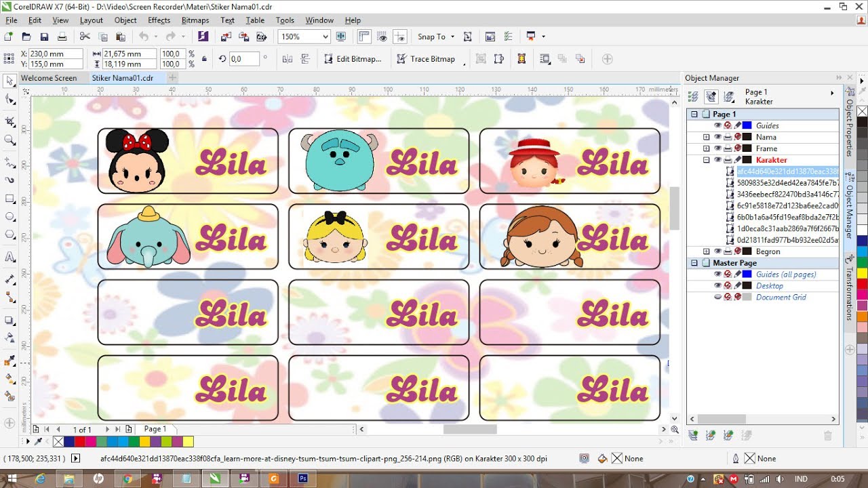This screenshot has width=868, height=488.
Task: Open the Effects menu
Action: click(159, 20)
